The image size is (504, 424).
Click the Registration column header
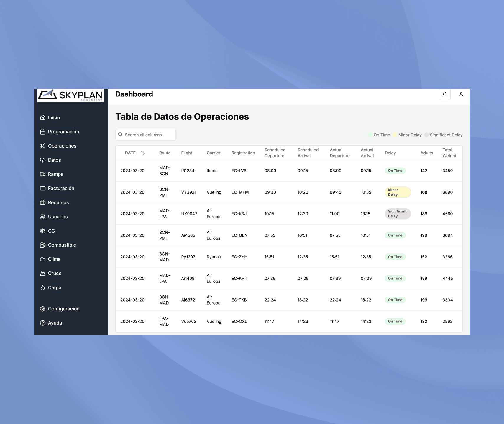click(243, 153)
